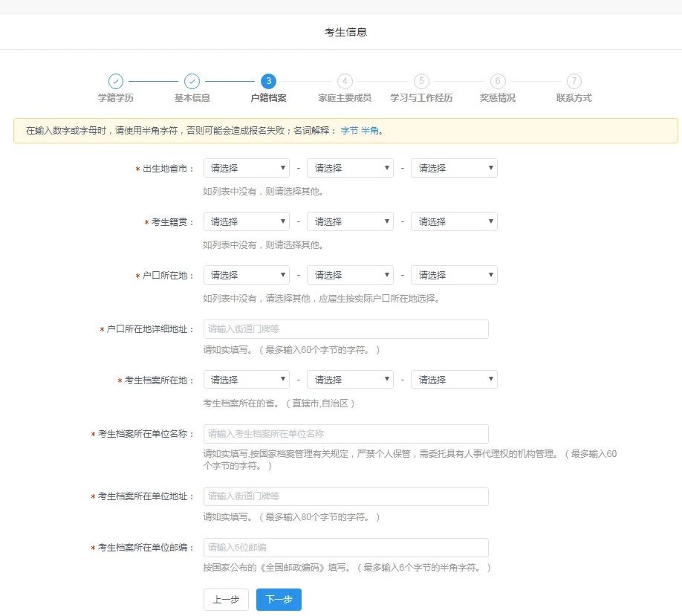Click the 户口所在地详细地址 input field

[346, 328]
